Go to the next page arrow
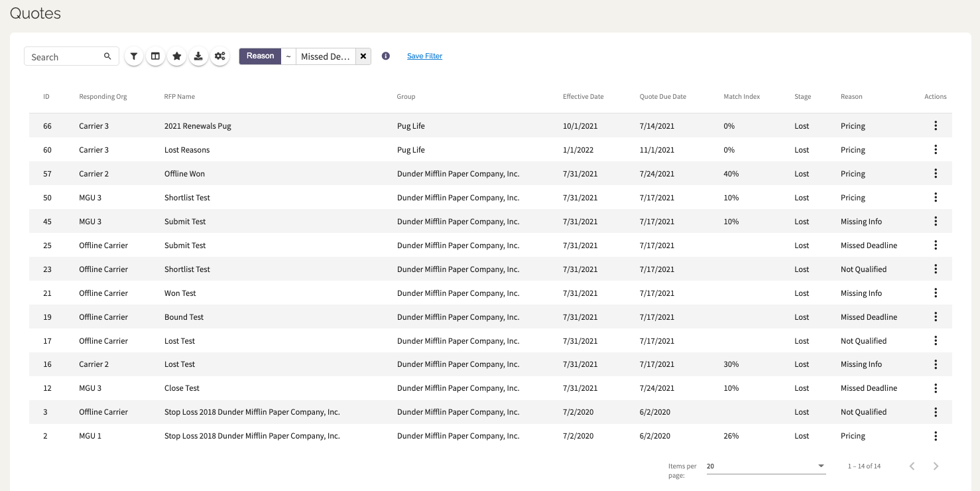980x491 pixels. pos(936,466)
